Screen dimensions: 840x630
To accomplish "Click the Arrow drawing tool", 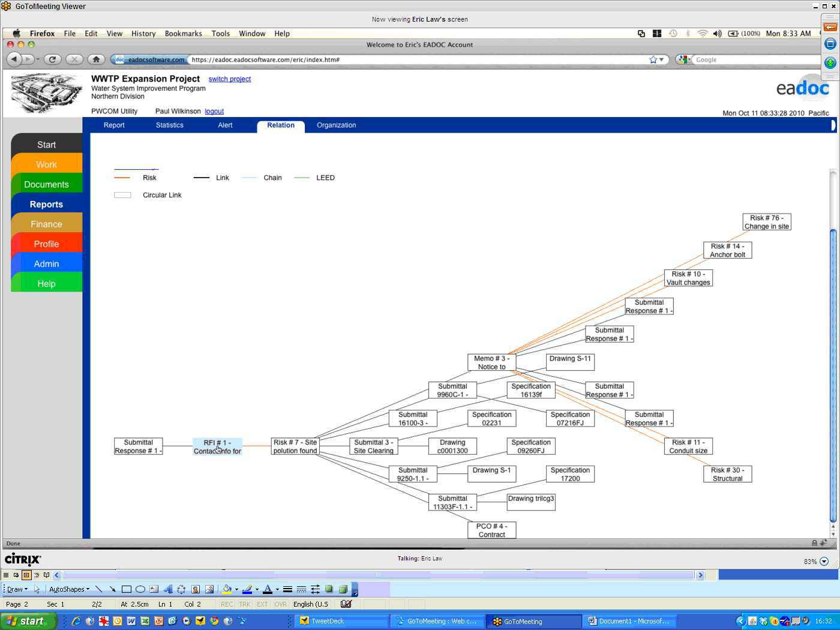I will point(112,589).
